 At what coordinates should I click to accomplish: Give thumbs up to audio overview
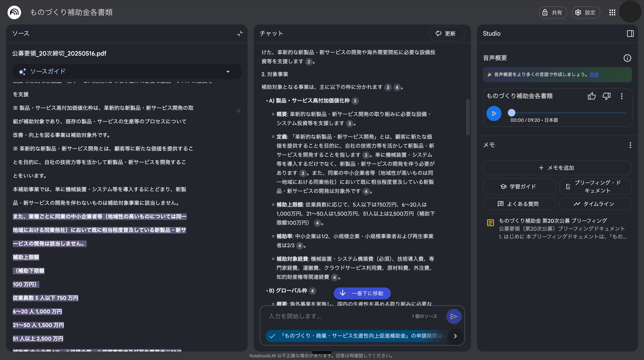coord(592,96)
